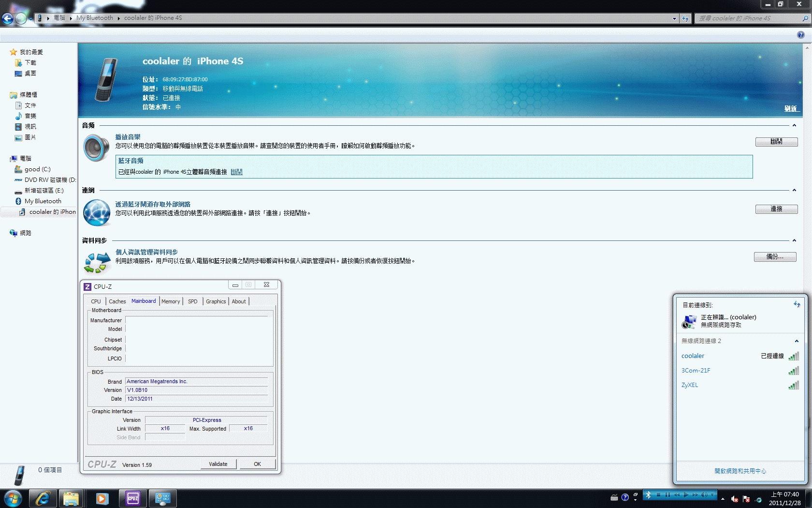This screenshot has width=812, height=508.
Task: Click the help icon in the taskbar
Action: click(x=625, y=497)
